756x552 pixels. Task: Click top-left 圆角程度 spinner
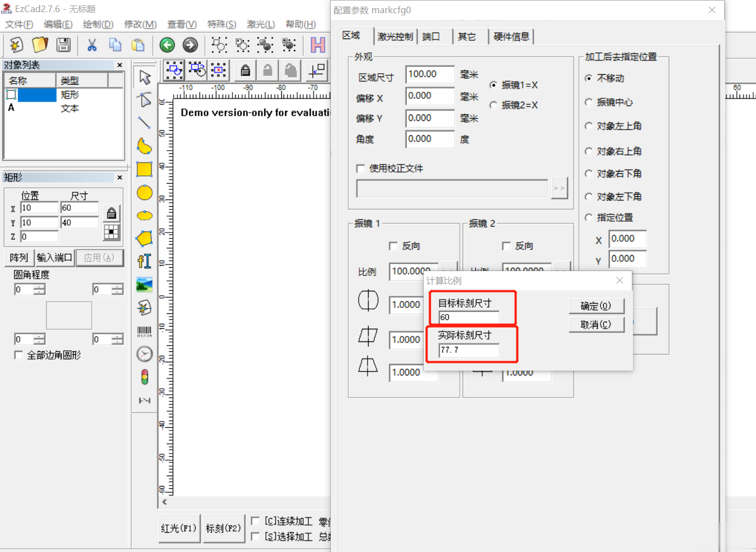pos(30,290)
